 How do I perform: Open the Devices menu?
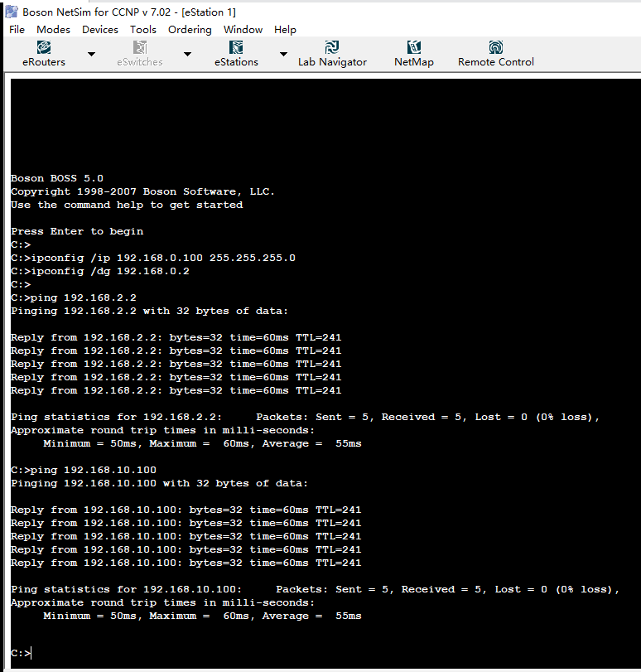(x=100, y=30)
